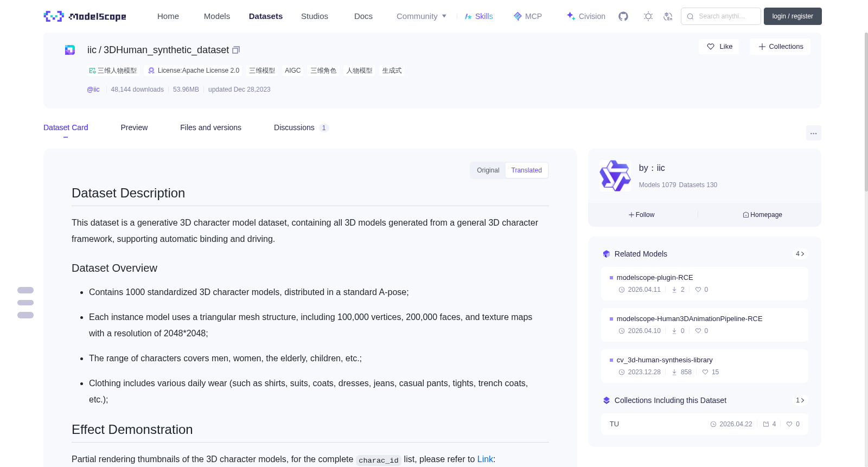The height and width of the screenshot is (467, 868).
Task: Click heart icon on modelscope-plugin-RCE card
Action: pyautogui.click(x=698, y=290)
